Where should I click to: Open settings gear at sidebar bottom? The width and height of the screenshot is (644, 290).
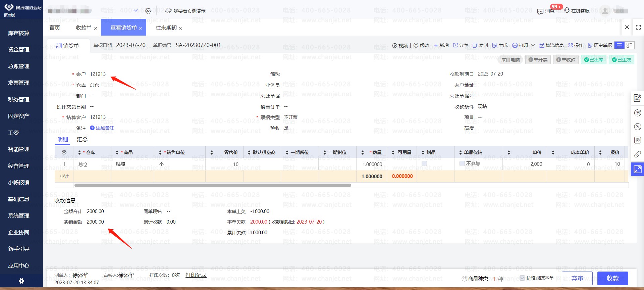click(21, 281)
